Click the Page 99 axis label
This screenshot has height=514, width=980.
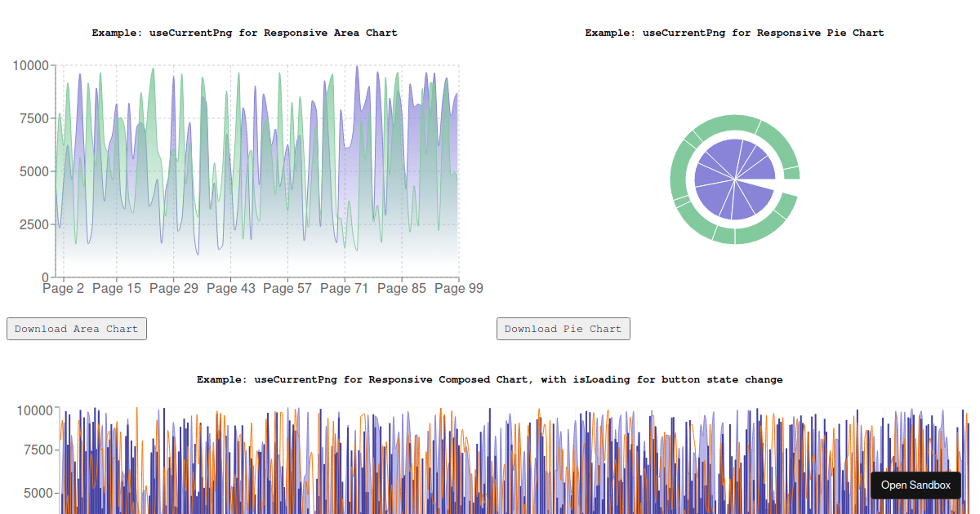(458, 288)
